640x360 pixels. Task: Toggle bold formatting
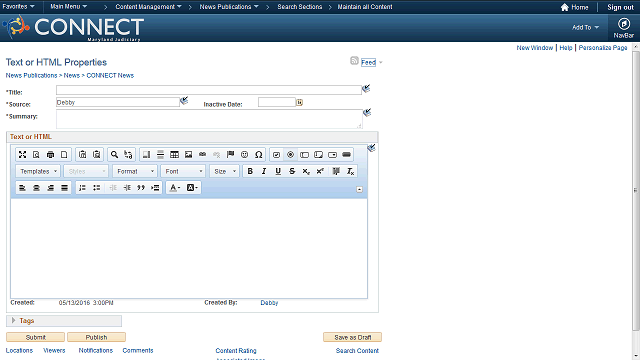click(x=250, y=171)
